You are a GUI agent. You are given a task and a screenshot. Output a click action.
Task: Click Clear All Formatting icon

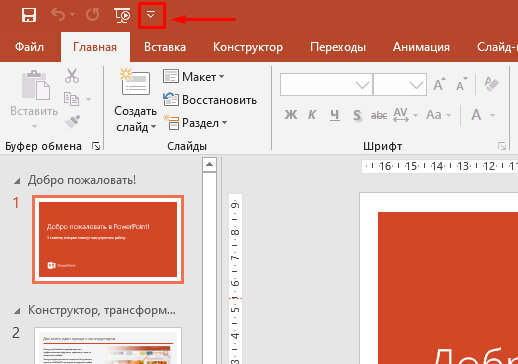pyautogui.click(x=491, y=84)
